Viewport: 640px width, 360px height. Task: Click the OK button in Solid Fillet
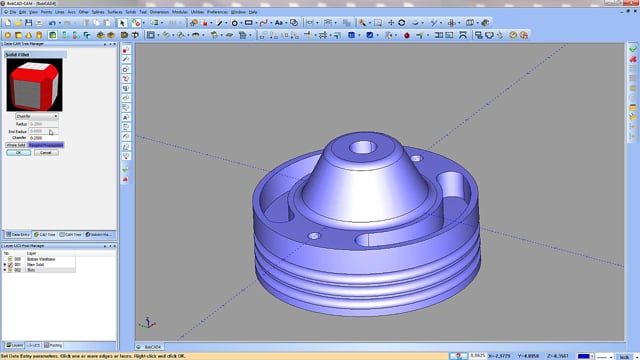(x=18, y=153)
